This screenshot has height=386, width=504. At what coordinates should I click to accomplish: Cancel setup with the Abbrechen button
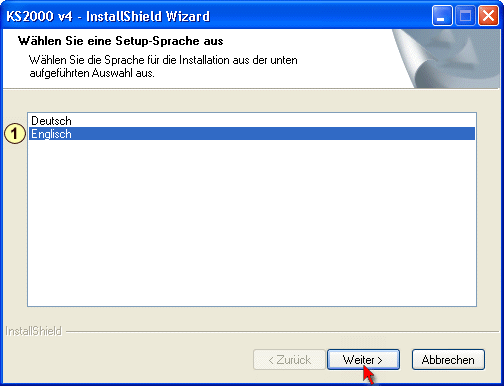coord(448,360)
